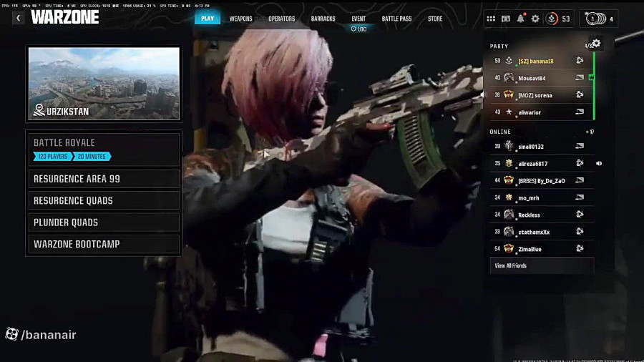
Task: Click PC platform icon on aliwarior row
Action: (580, 112)
